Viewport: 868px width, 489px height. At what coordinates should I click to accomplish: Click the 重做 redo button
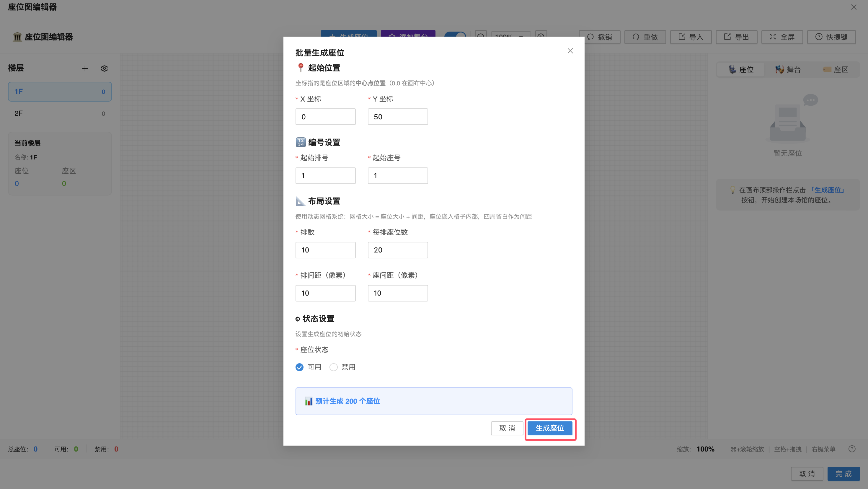pos(645,37)
